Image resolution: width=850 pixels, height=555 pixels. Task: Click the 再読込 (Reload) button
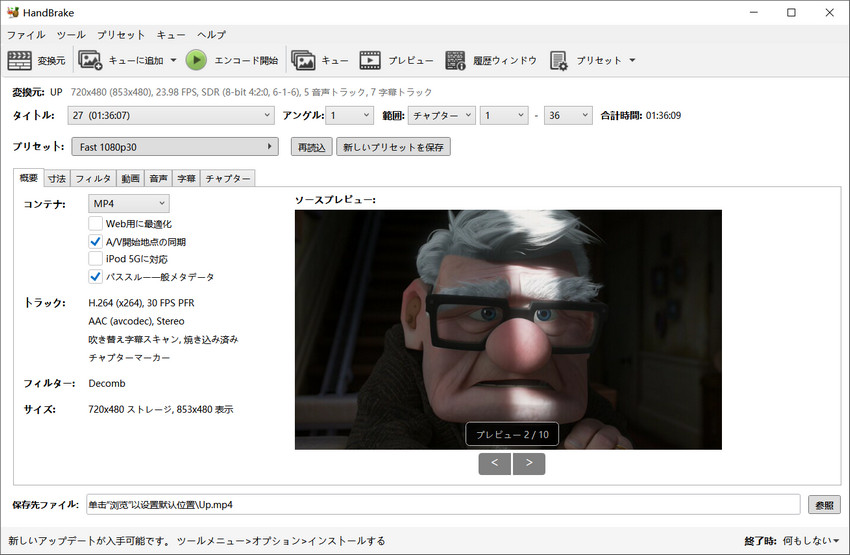pyautogui.click(x=312, y=147)
